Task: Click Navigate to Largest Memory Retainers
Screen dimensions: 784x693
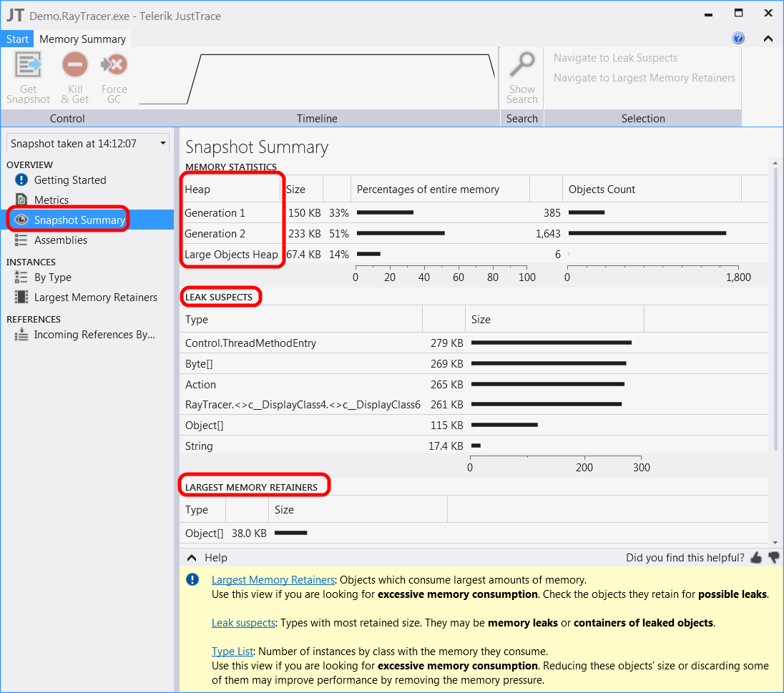Action: 644,78
